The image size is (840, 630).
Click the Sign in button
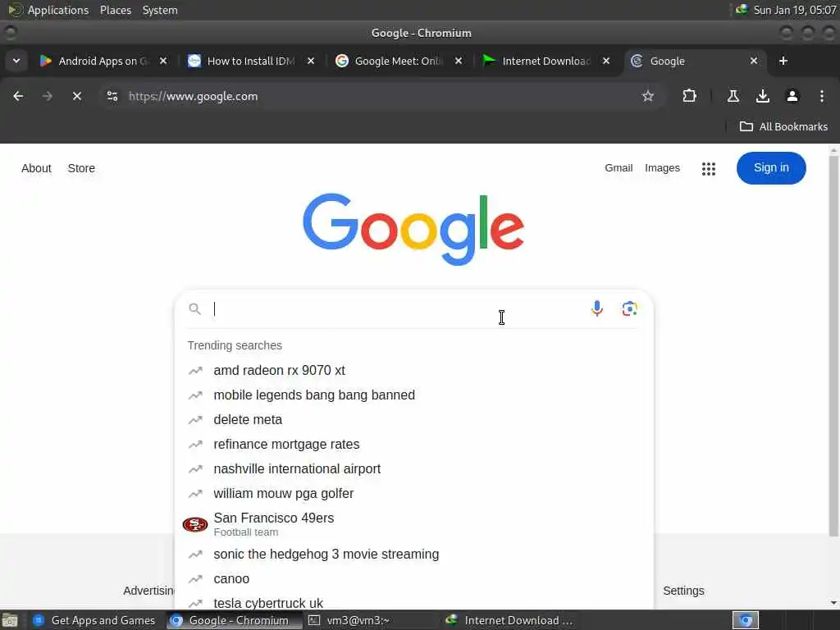(771, 167)
